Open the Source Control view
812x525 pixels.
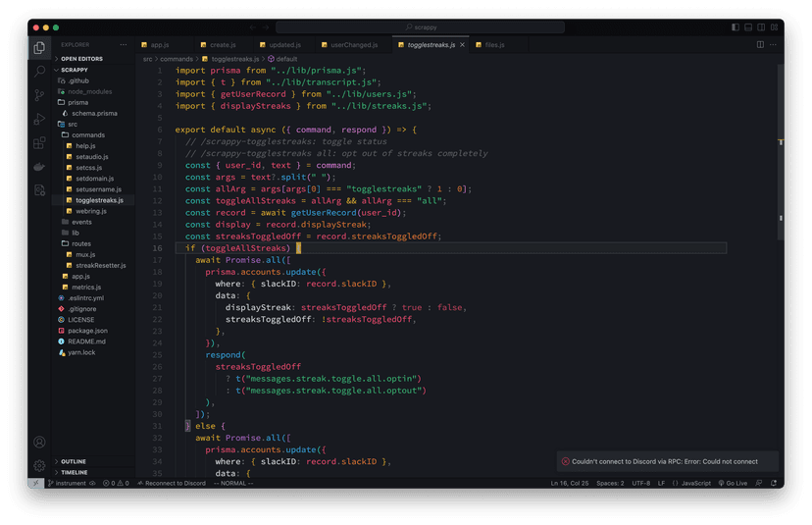39,95
